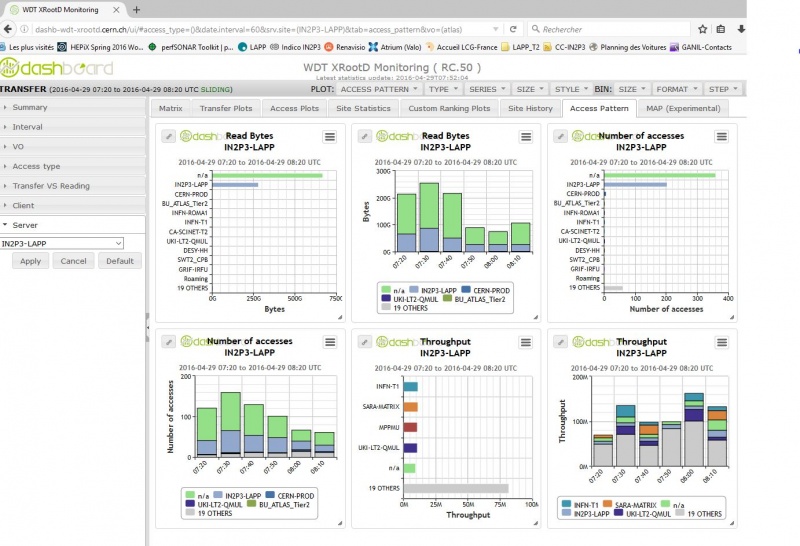Switch to the Matrix tab
The width and height of the screenshot is (800, 546).
[170, 108]
